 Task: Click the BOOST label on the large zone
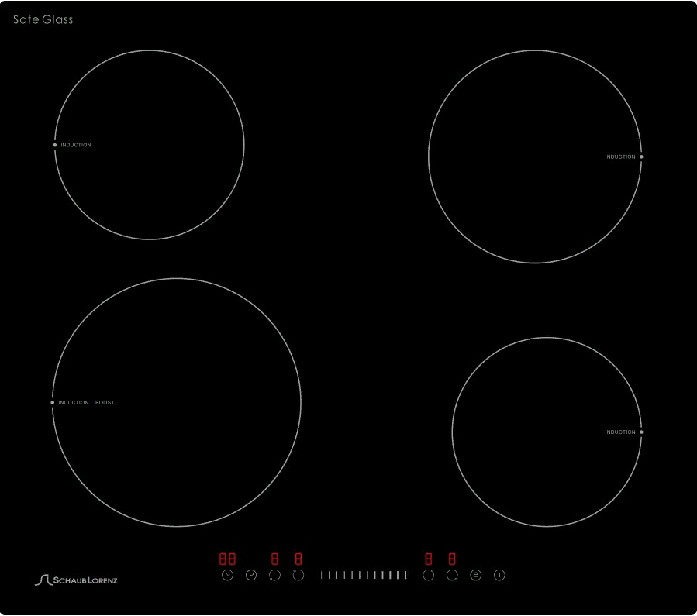pos(105,403)
